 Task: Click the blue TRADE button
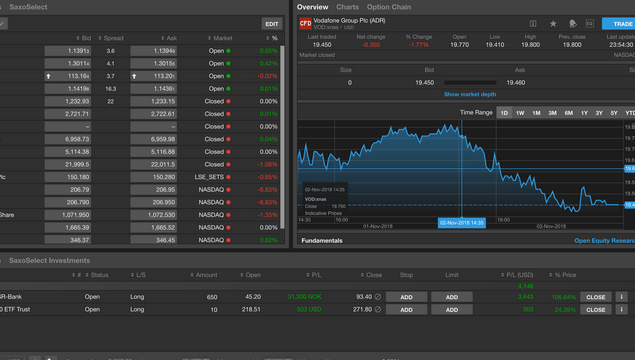click(x=618, y=24)
